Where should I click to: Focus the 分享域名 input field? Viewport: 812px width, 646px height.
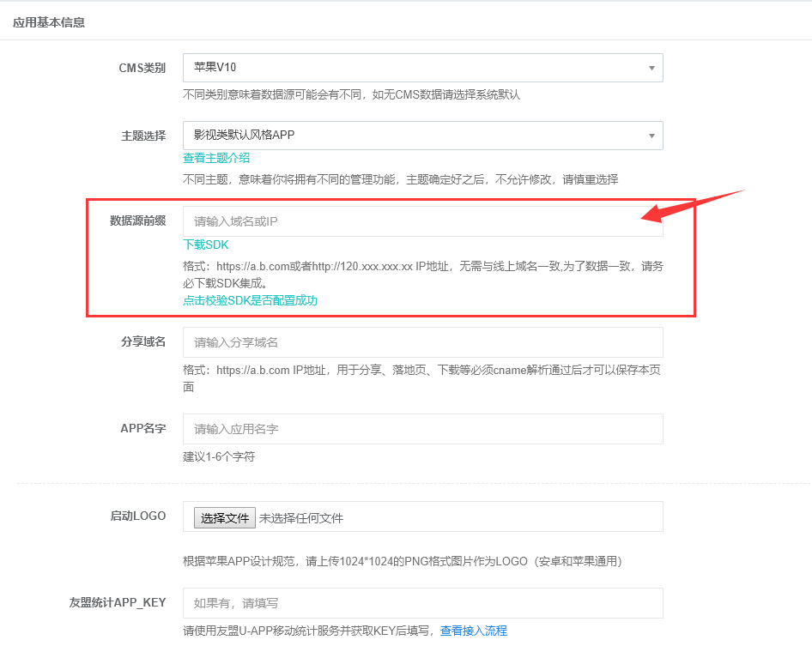point(422,342)
